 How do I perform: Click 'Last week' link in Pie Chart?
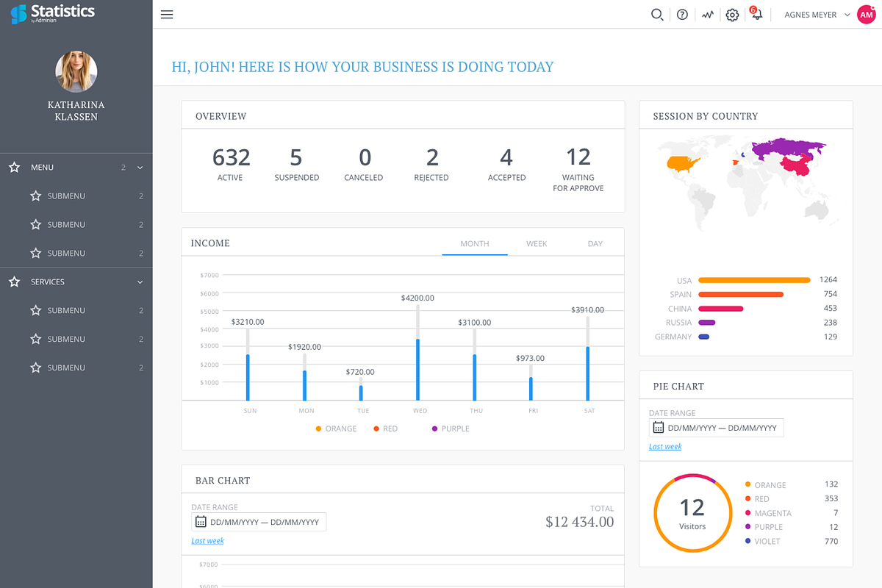tap(665, 447)
